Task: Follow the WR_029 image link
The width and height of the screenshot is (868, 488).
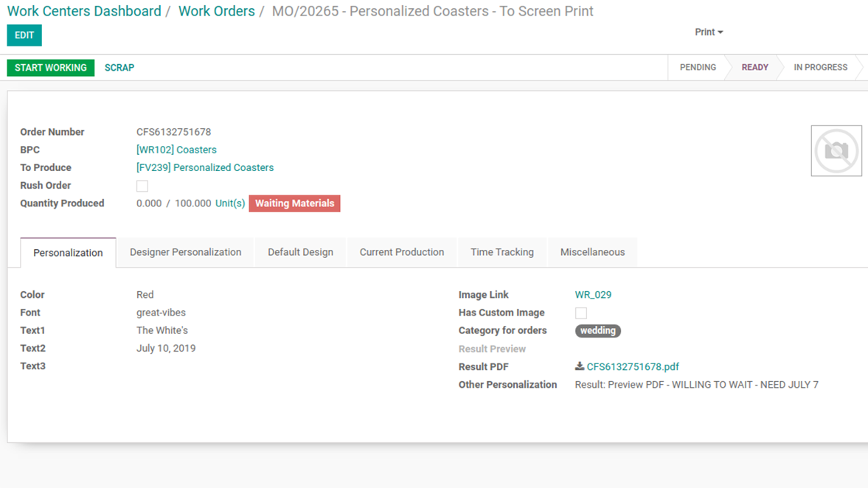Action: click(x=593, y=295)
